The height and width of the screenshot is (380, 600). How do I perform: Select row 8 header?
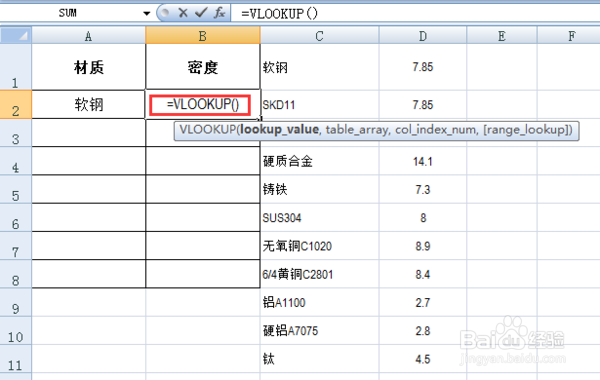pos(16,274)
